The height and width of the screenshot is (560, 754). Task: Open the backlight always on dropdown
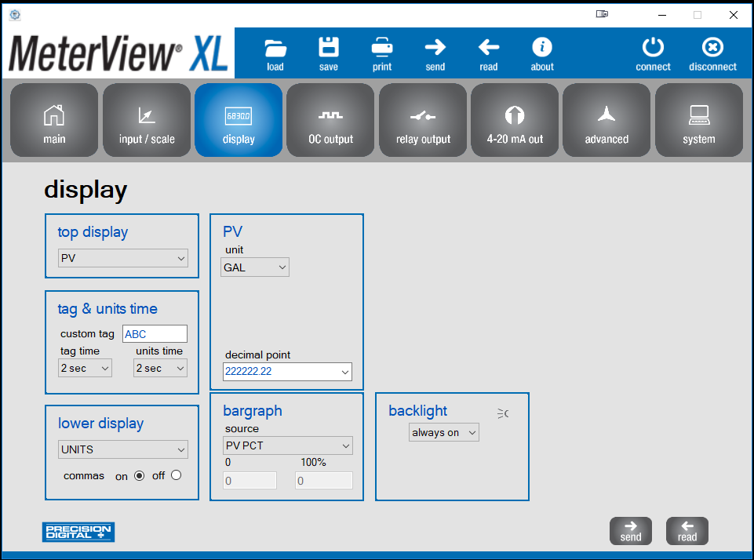point(444,432)
